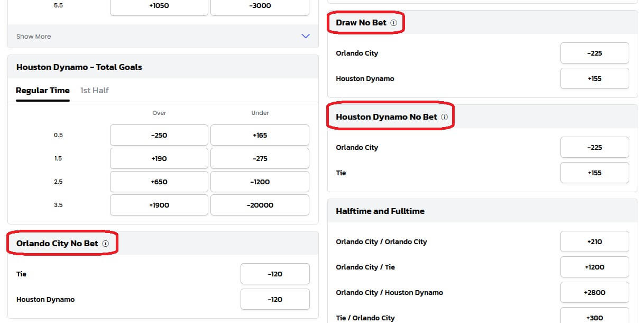Switch to the 1st Half tab
The image size is (644, 323).
(x=95, y=91)
